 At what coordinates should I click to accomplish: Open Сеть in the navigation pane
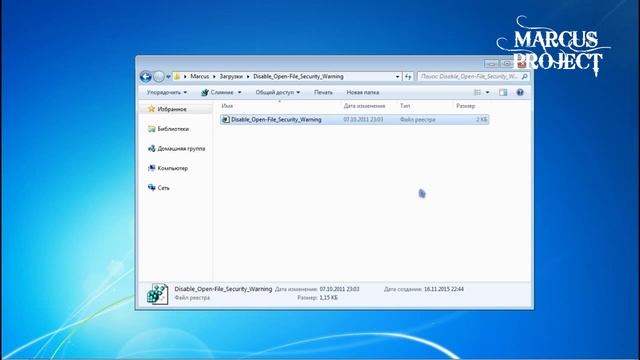point(163,188)
